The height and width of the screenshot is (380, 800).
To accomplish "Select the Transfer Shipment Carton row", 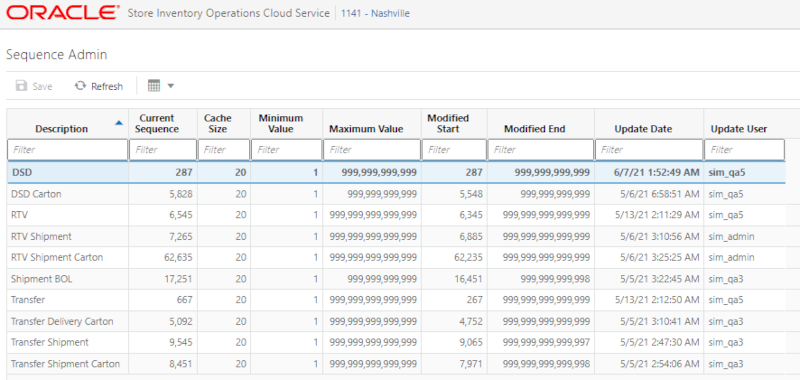I will 395,364.
